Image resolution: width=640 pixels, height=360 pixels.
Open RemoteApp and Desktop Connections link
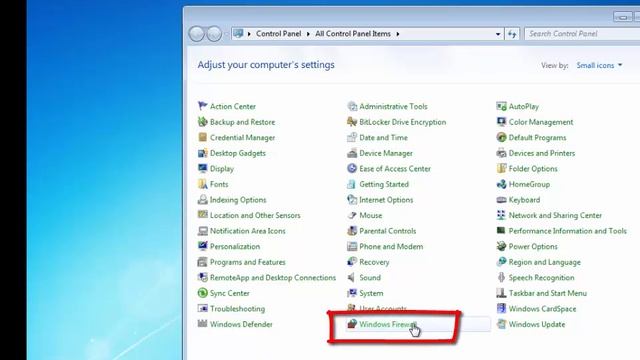(273, 278)
